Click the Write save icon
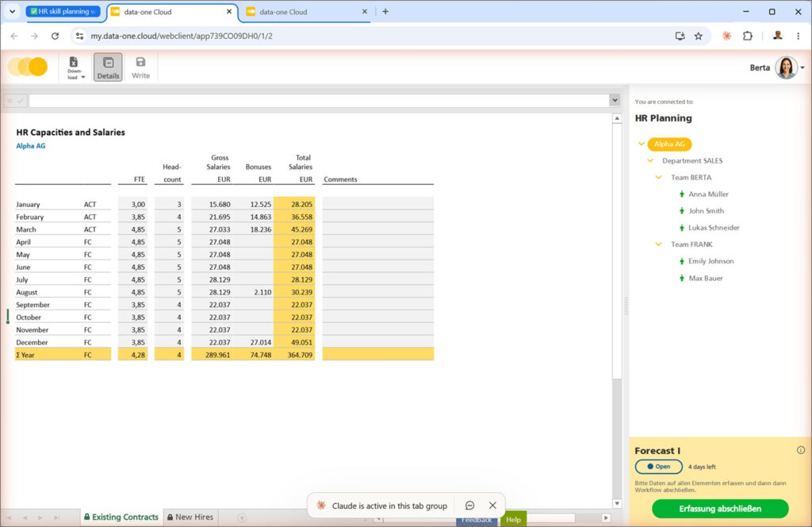 click(x=140, y=67)
